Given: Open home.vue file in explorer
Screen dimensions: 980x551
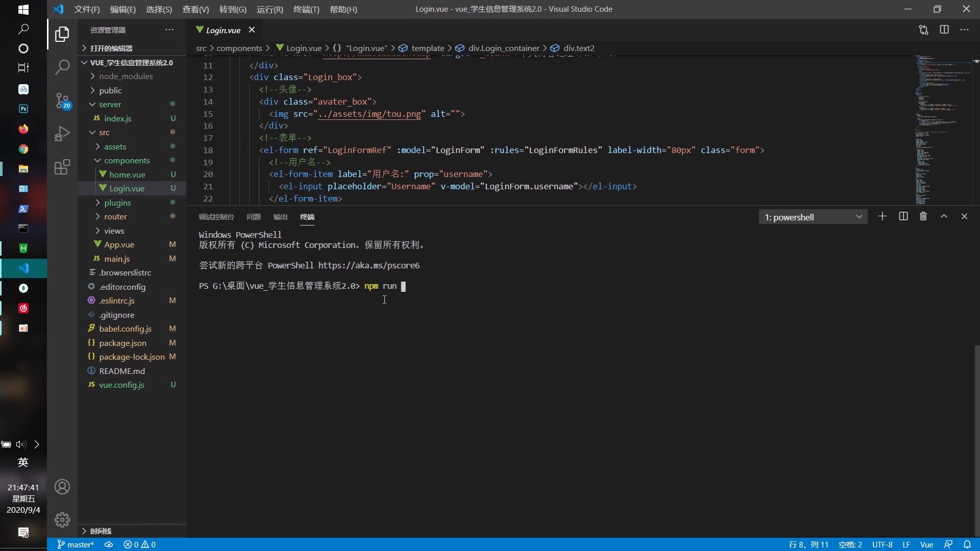Looking at the screenshot, I should [127, 174].
